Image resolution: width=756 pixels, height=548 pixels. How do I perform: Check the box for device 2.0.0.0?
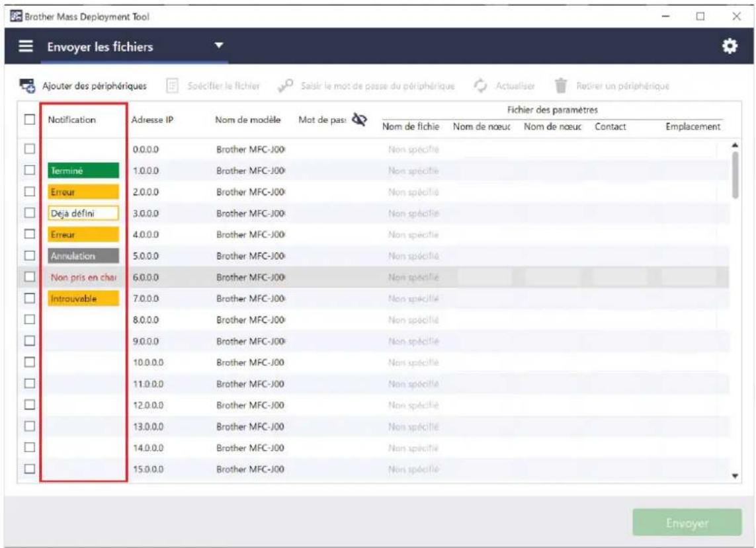[29, 191]
